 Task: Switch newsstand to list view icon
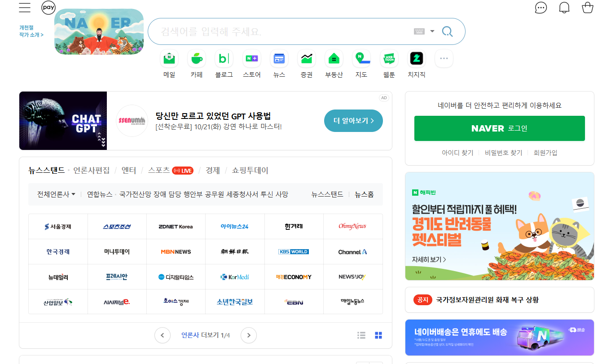pos(361,335)
